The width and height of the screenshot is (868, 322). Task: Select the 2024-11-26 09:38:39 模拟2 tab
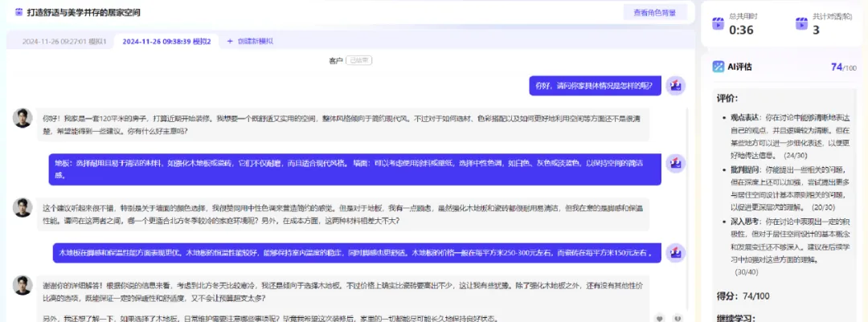click(166, 41)
